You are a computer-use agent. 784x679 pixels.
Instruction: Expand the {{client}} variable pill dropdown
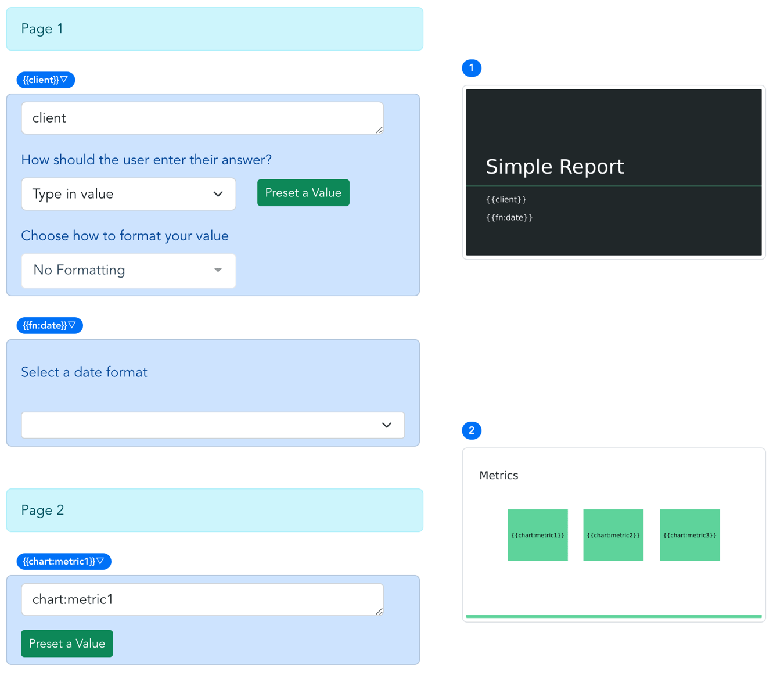tap(45, 80)
